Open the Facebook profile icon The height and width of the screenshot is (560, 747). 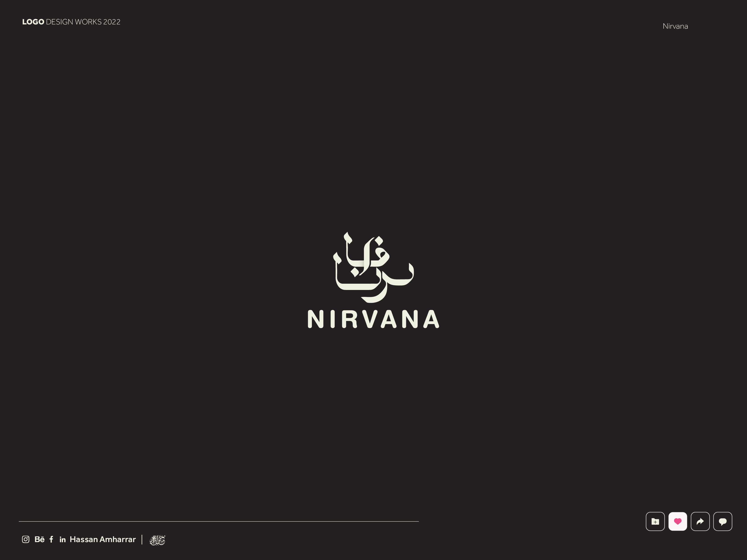[x=51, y=539]
